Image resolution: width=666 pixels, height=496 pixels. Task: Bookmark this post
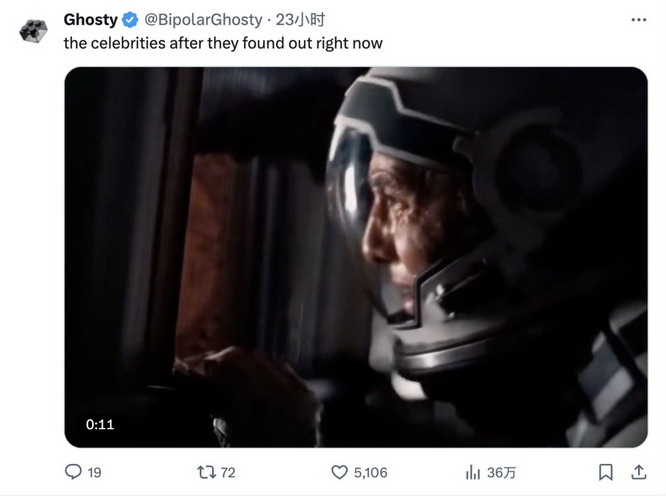point(606,472)
